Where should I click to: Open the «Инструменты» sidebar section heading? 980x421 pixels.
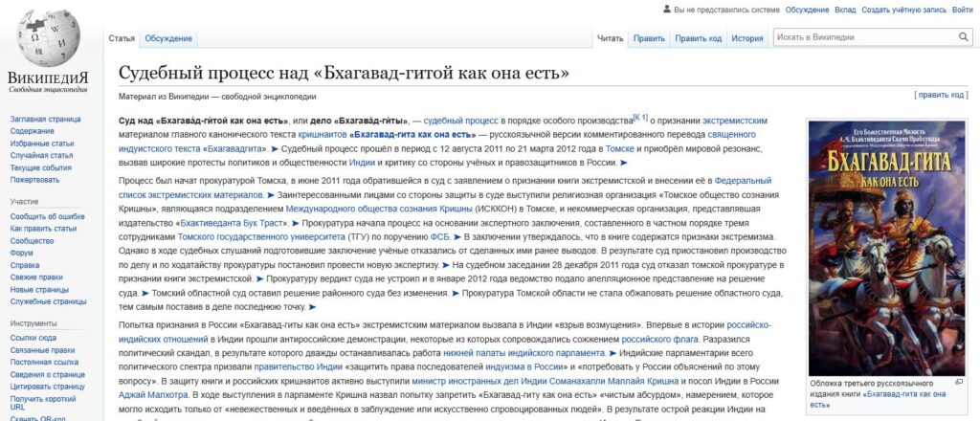(33, 323)
